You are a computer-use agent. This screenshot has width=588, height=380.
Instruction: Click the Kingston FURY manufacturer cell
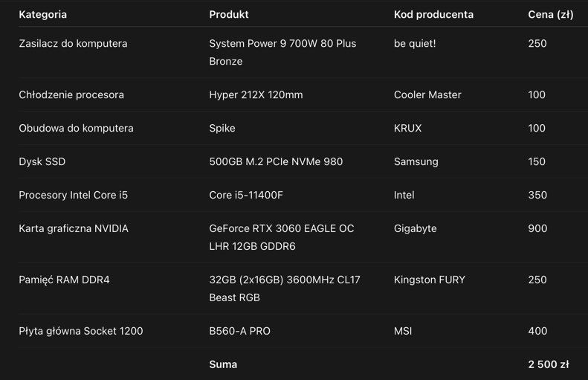(x=430, y=280)
